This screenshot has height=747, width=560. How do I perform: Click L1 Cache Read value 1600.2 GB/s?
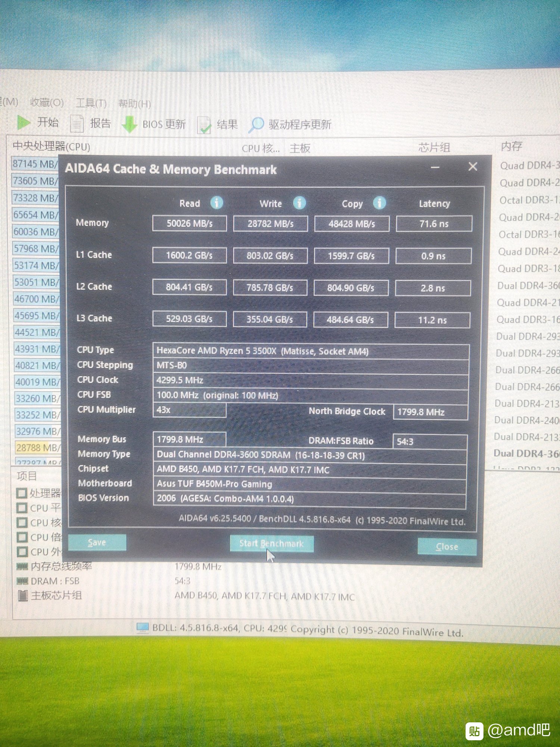click(x=189, y=255)
